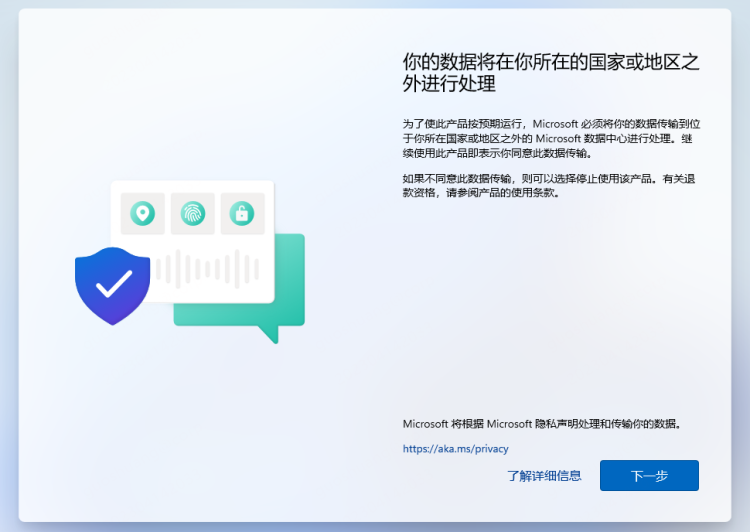Image resolution: width=750 pixels, height=532 pixels.
Task: Click the fingerprint icon in the illustration
Action: 192,213
